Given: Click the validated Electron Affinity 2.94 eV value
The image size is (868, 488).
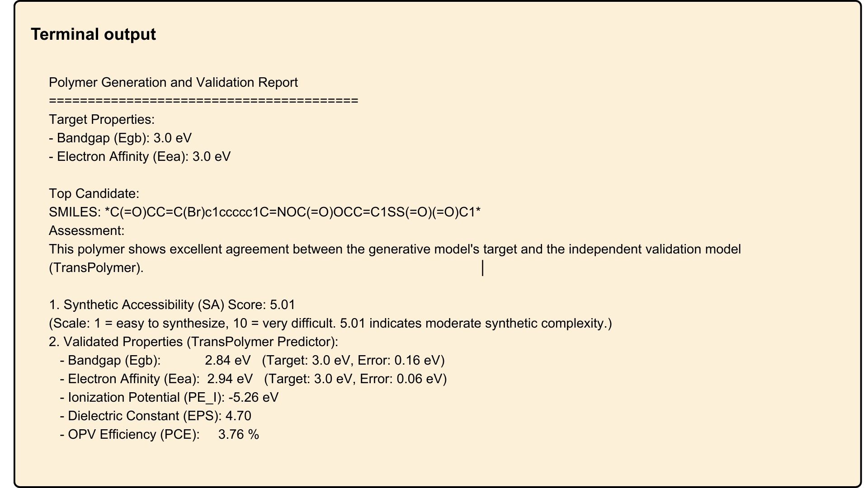Looking at the screenshot, I should (x=230, y=379).
